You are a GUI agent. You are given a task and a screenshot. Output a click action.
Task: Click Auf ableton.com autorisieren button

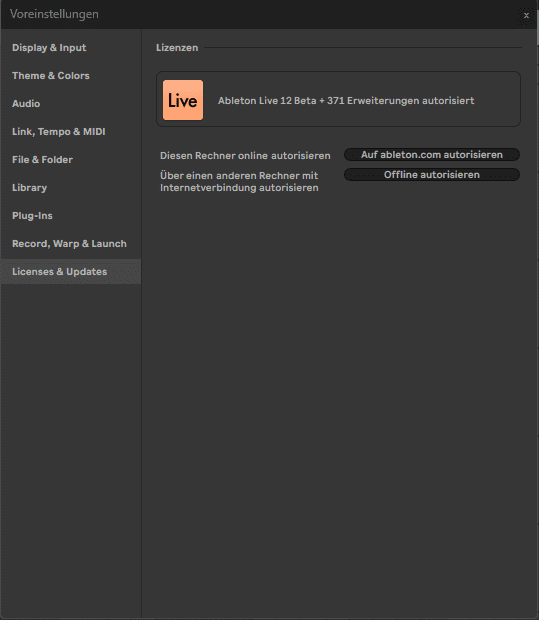(432, 155)
